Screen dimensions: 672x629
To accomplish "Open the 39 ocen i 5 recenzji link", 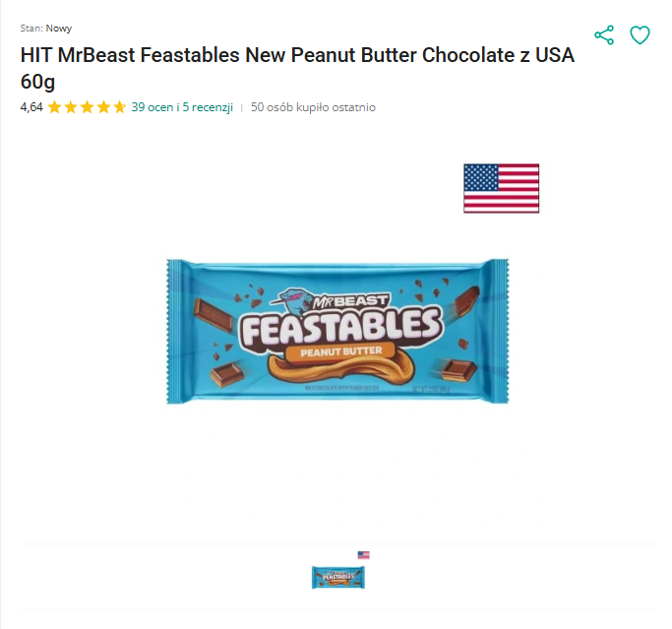I will coord(182,107).
